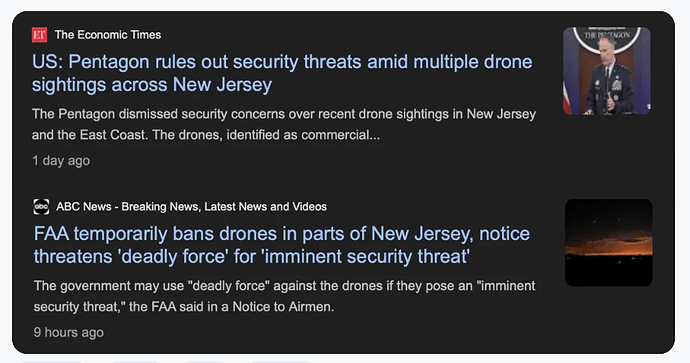
Task: Open the Pentagon drone sightings headline
Action: click(x=282, y=73)
